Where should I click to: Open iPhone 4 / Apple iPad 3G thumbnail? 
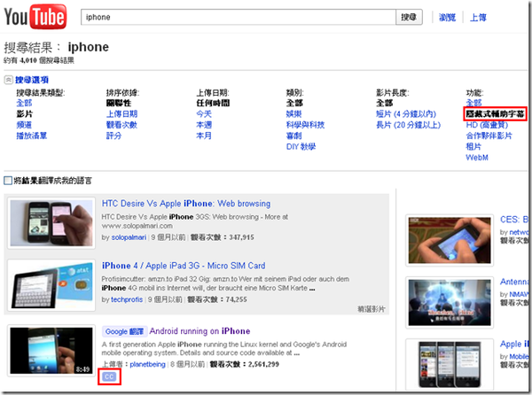51,285
